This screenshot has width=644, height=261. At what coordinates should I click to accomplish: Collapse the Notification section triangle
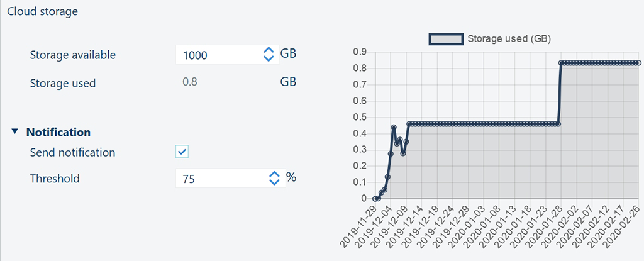coord(15,132)
